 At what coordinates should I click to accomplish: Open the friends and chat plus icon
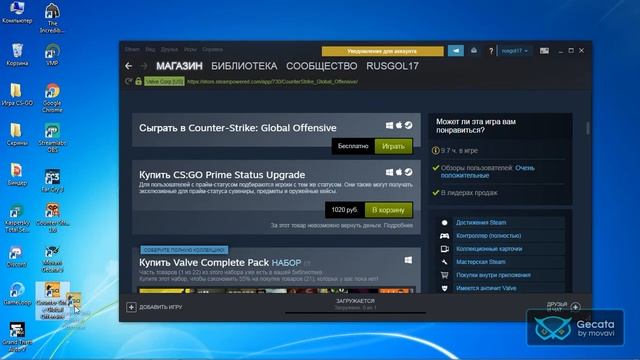pyautogui.click(x=576, y=307)
